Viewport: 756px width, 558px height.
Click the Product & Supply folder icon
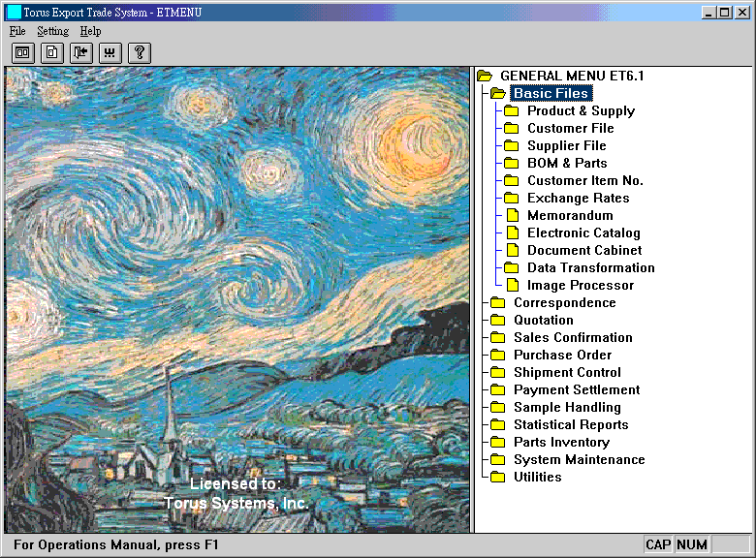tap(511, 111)
